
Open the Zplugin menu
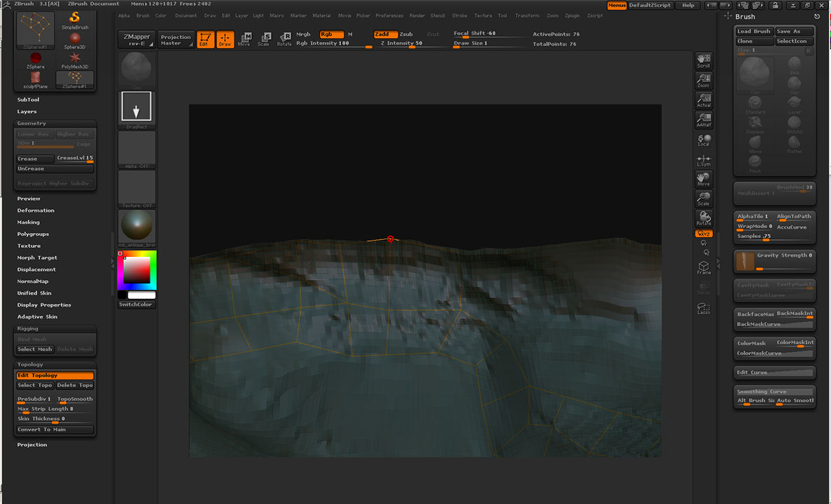coord(572,15)
